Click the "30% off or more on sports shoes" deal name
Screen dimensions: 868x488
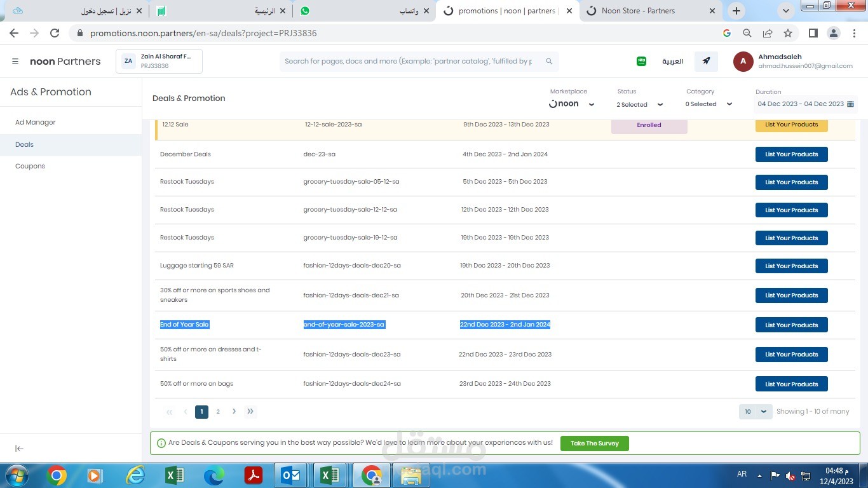coord(215,295)
